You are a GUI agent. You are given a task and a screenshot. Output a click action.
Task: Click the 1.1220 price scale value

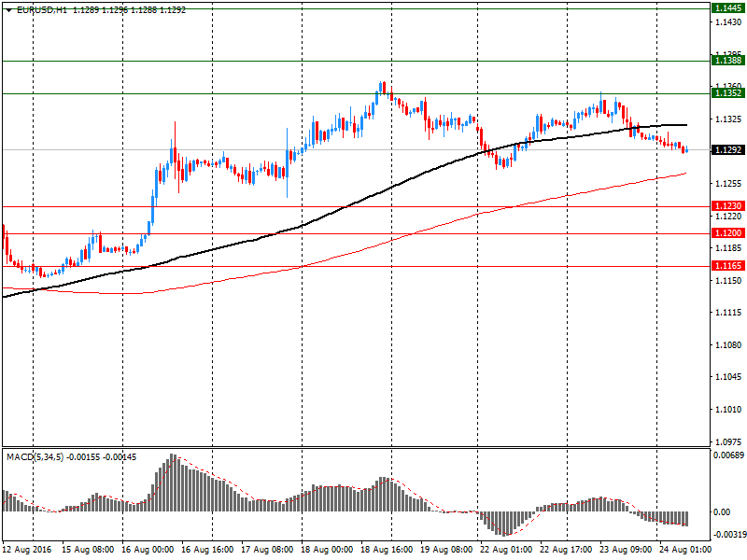(728, 217)
